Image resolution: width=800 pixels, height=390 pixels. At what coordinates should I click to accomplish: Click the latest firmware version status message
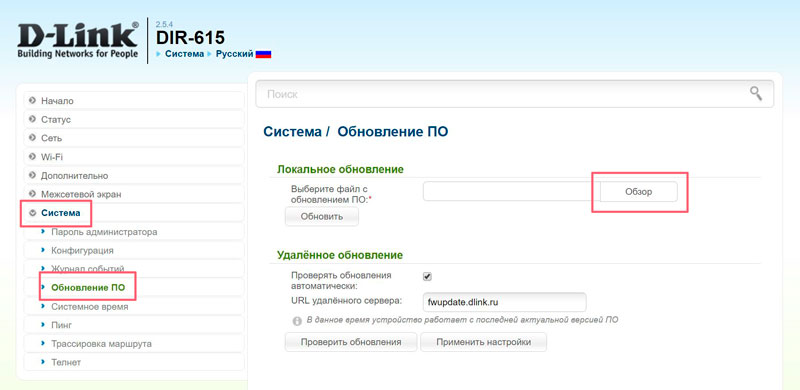[462, 320]
